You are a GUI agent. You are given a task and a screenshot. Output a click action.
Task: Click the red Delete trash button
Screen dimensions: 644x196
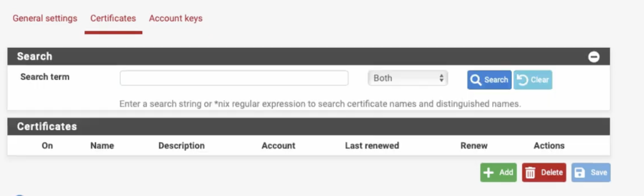click(x=544, y=172)
